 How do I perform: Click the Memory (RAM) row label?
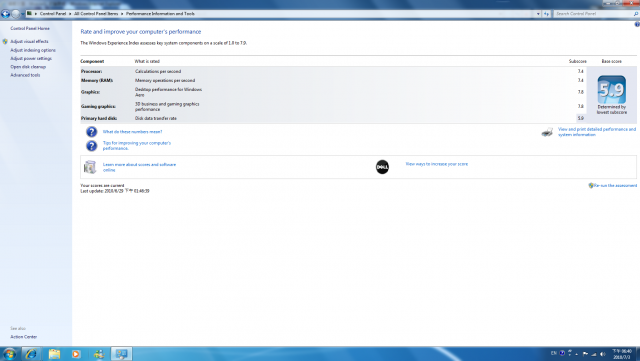[97, 80]
